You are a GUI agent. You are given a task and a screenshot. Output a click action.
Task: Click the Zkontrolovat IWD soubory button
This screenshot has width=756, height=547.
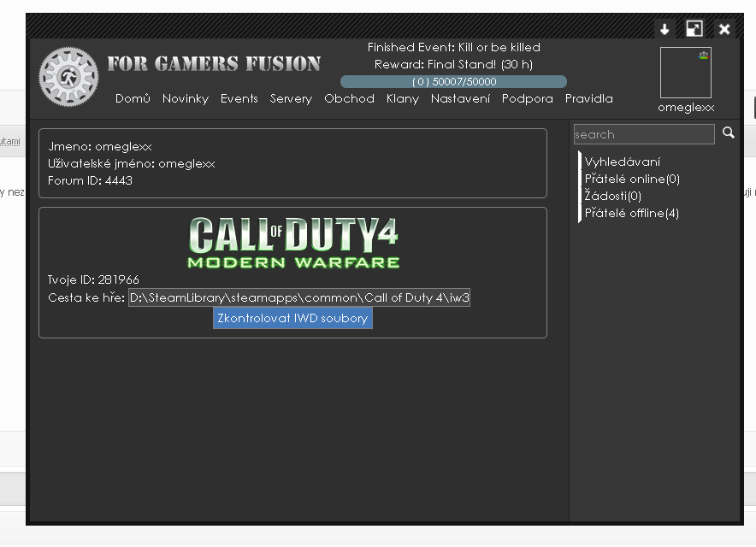point(292,318)
